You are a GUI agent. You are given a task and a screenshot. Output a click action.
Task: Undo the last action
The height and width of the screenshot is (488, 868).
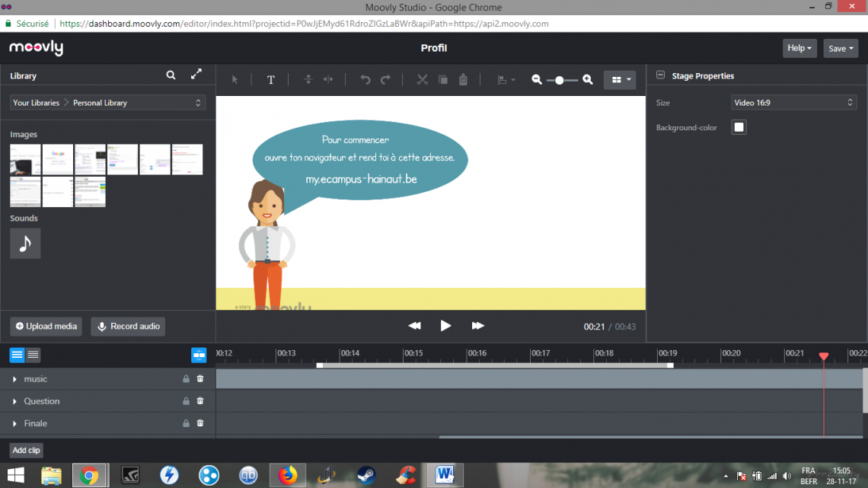(x=365, y=80)
